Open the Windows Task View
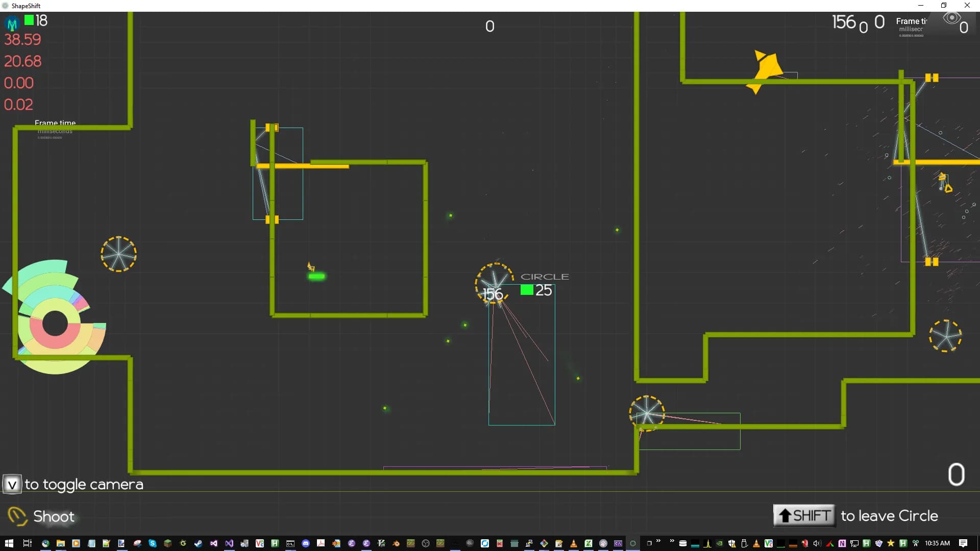The width and height of the screenshot is (980, 551). coord(27,543)
